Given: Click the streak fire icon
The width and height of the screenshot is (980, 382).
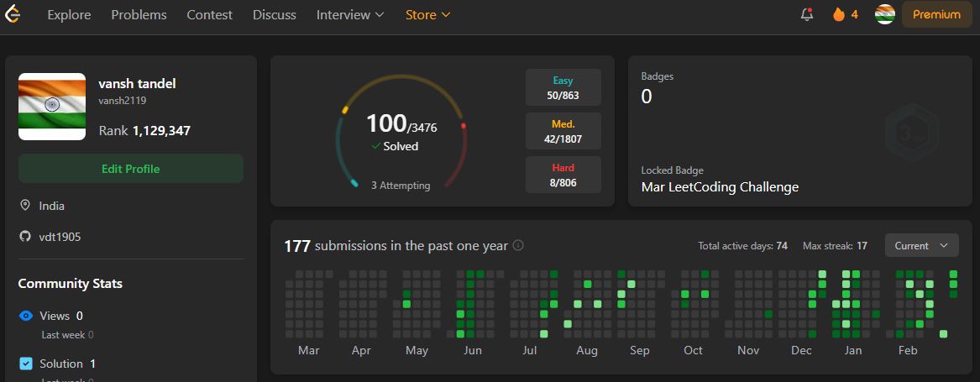Looking at the screenshot, I should (838, 14).
